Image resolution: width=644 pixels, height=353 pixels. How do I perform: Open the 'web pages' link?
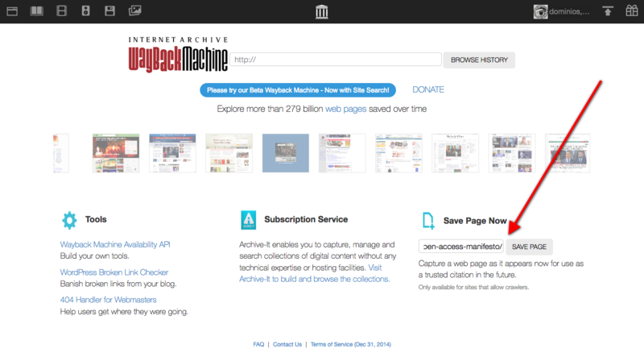[x=345, y=109]
